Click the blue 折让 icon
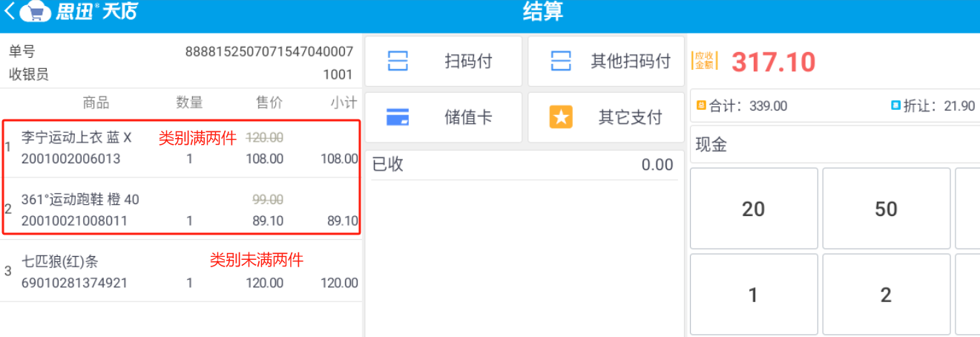 pos(895,105)
